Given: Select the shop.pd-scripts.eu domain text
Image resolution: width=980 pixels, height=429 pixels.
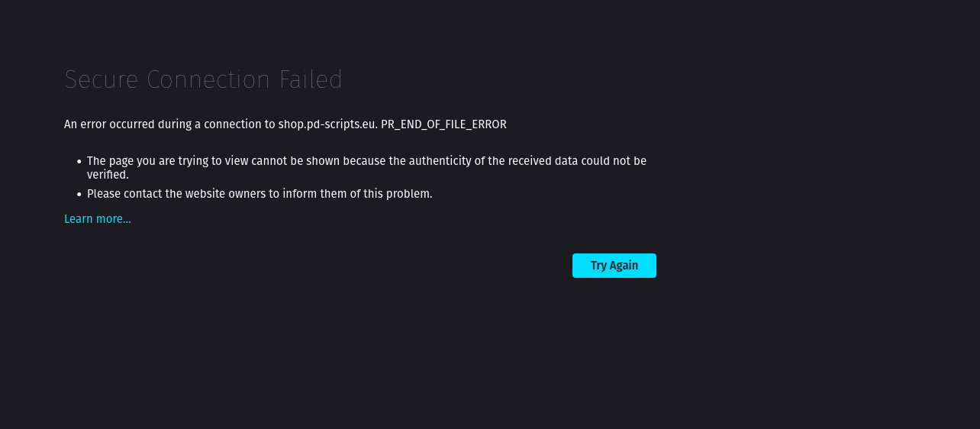Looking at the screenshot, I should (327, 124).
